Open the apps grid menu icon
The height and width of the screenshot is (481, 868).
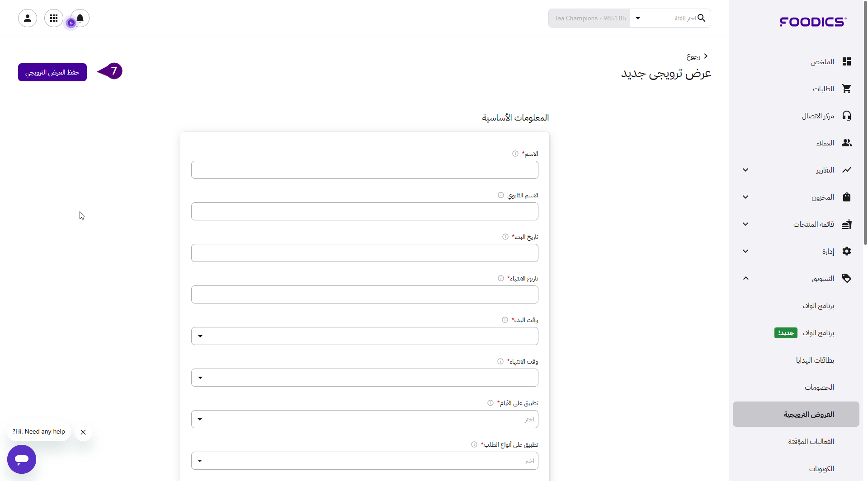pos(54,18)
